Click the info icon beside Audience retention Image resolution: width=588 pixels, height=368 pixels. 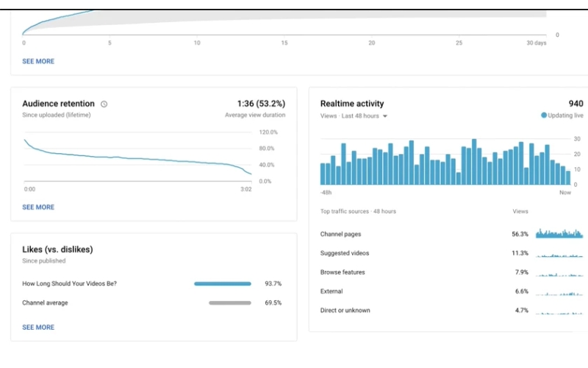(x=104, y=105)
